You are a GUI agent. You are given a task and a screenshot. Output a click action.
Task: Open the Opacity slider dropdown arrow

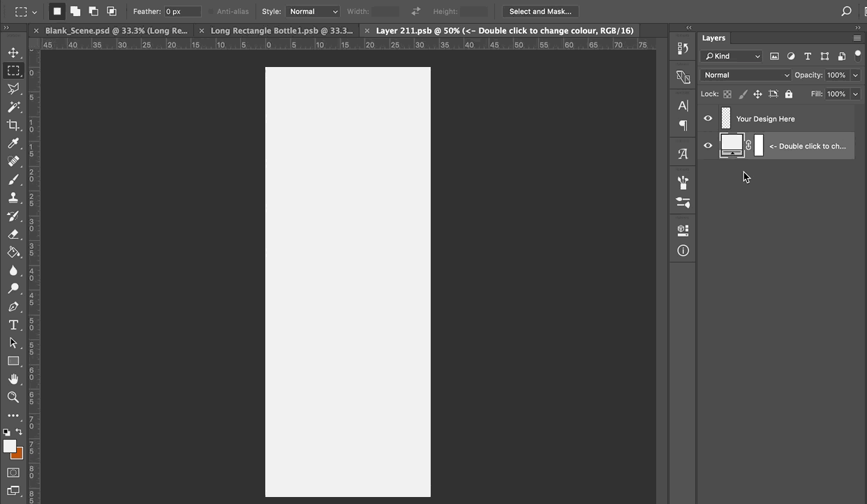(x=855, y=75)
